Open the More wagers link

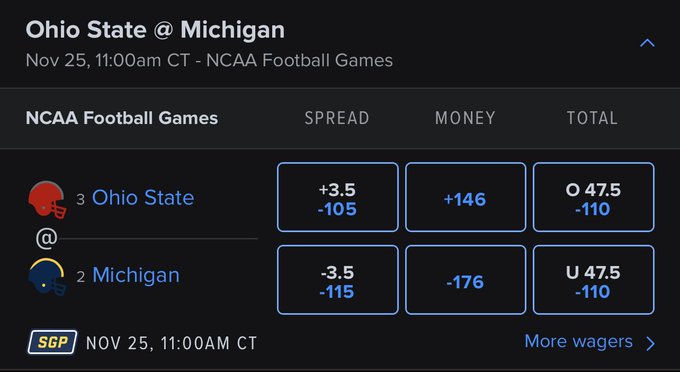(x=579, y=342)
